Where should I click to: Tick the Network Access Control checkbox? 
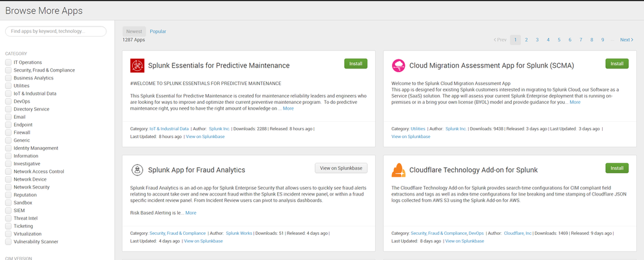click(8, 172)
